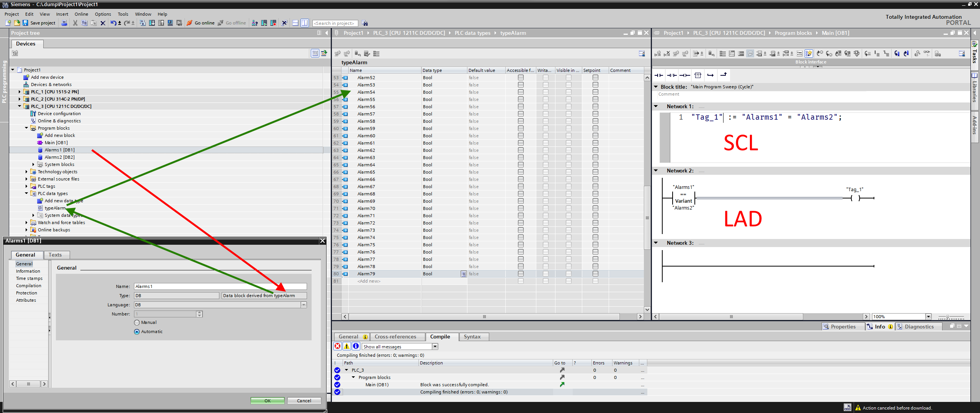This screenshot has width=980, height=413.
Task: Open the Language dropdown in dialog
Action: coord(304,305)
